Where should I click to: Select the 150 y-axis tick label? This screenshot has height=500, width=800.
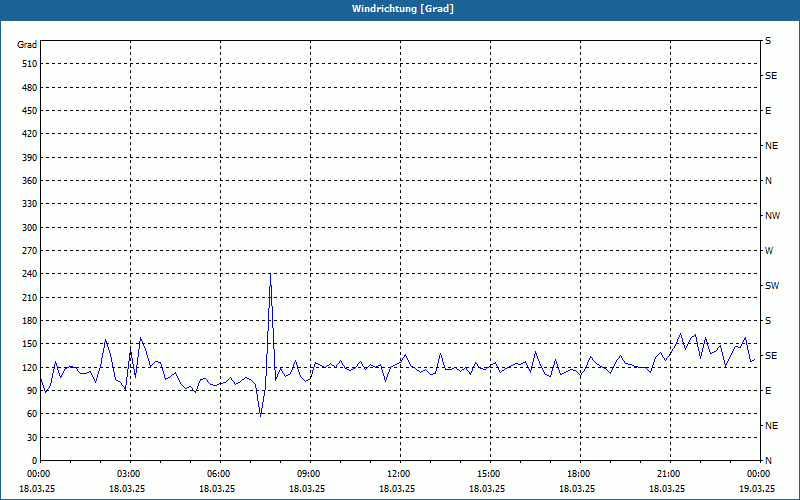click(x=30, y=344)
